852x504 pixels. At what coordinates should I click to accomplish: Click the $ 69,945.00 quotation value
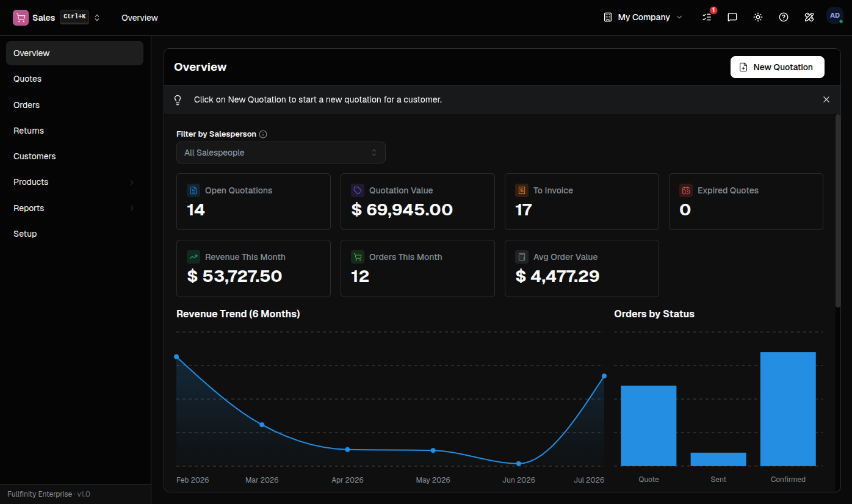coord(402,210)
